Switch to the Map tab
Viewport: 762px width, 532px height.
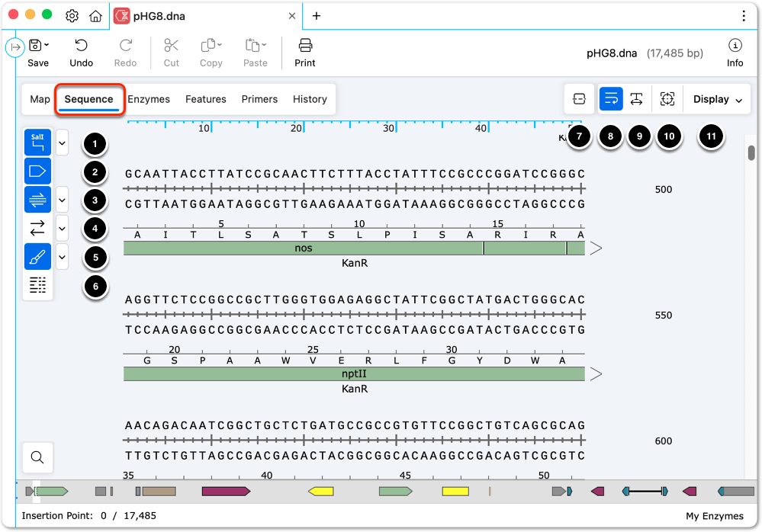tap(40, 99)
